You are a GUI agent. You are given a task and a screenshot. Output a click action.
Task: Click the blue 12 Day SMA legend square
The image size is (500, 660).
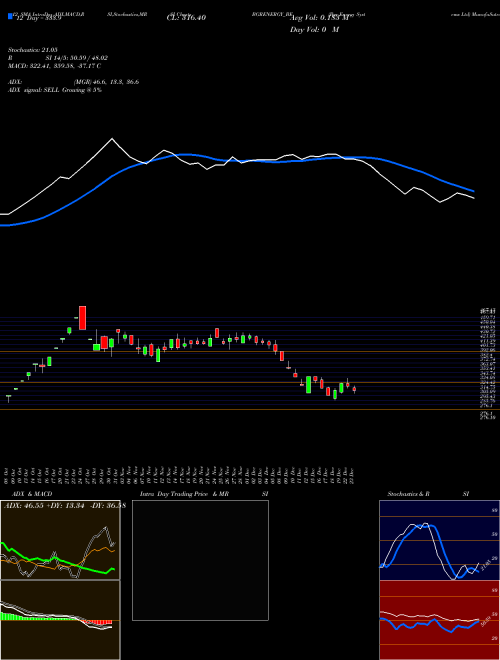[11, 16]
